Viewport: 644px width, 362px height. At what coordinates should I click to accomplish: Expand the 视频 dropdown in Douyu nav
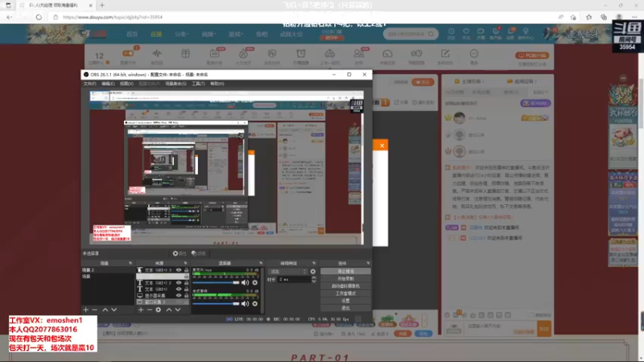(208, 34)
